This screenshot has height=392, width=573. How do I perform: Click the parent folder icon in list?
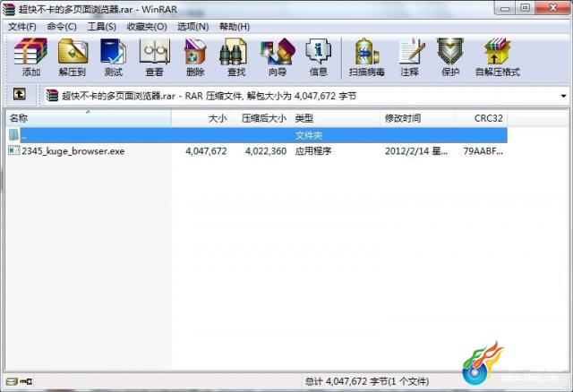tap(13, 135)
